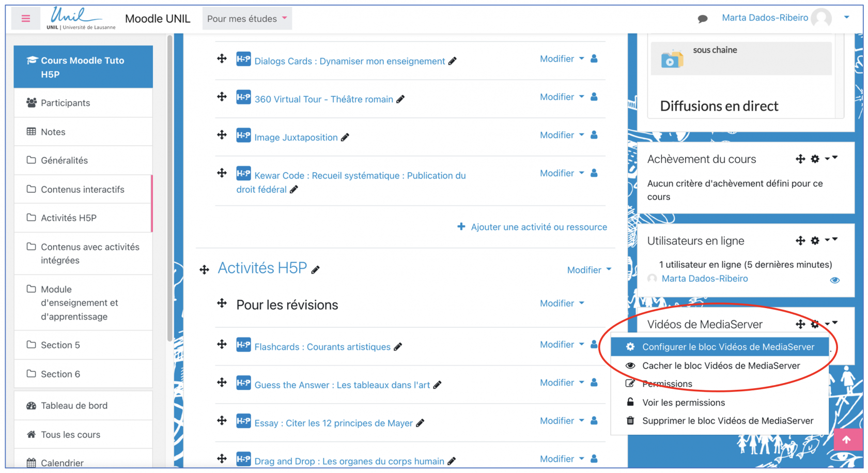
Task: Open the Pour mes études dropdown
Action: click(x=246, y=19)
